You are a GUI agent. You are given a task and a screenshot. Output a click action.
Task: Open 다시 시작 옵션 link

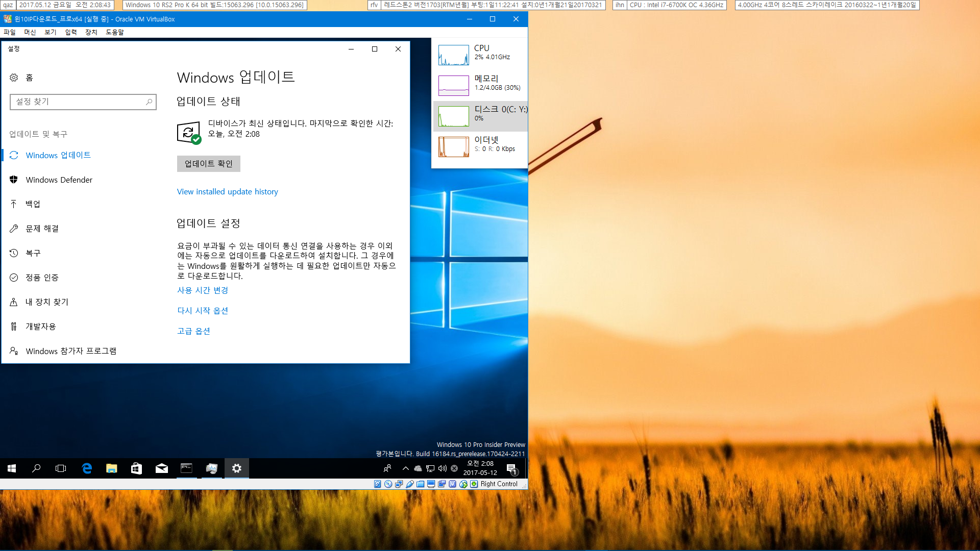[x=203, y=311]
